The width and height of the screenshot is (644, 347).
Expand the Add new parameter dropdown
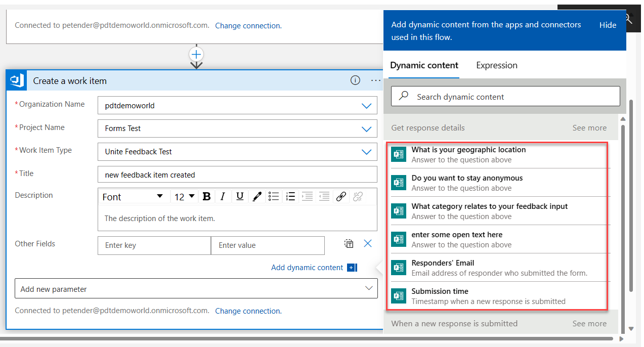coord(368,288)
